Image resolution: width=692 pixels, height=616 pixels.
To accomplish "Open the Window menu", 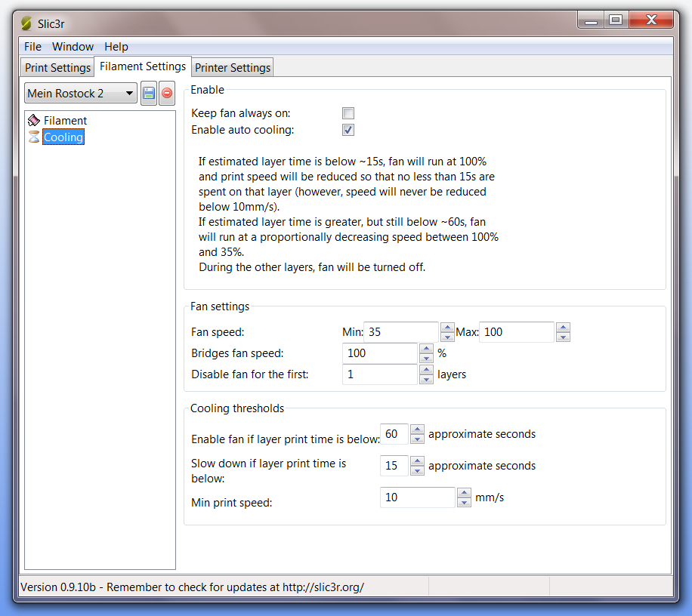I will pyautogui.click(x=73, y=47).
